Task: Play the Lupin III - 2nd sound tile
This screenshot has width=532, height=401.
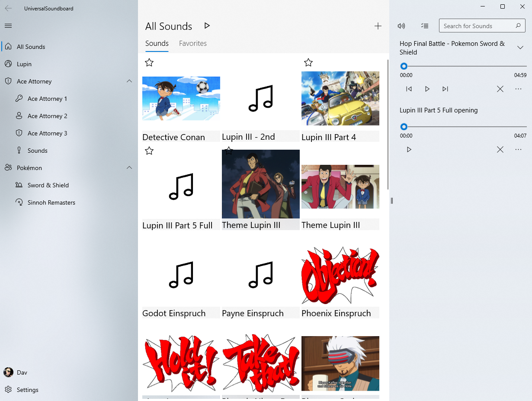Action: pos(261,99)
